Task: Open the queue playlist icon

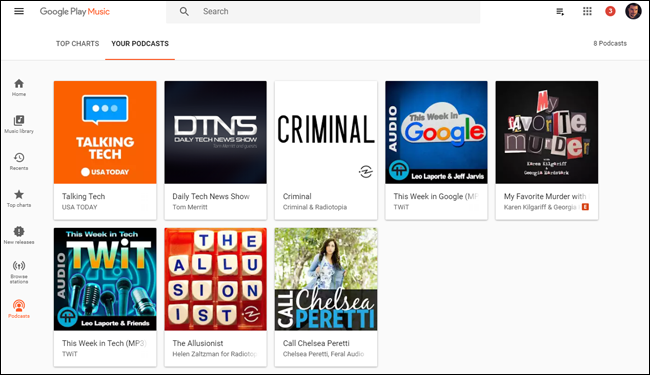Action: [560, 12]
